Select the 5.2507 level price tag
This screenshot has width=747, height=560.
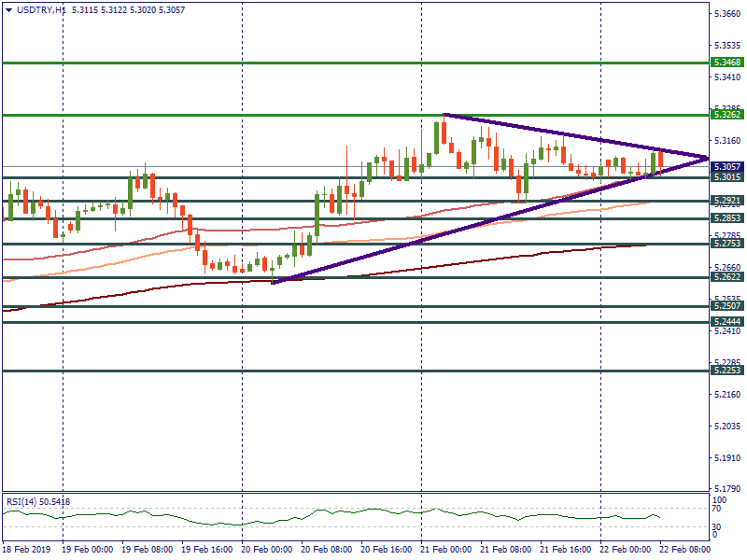click(727, 306)
